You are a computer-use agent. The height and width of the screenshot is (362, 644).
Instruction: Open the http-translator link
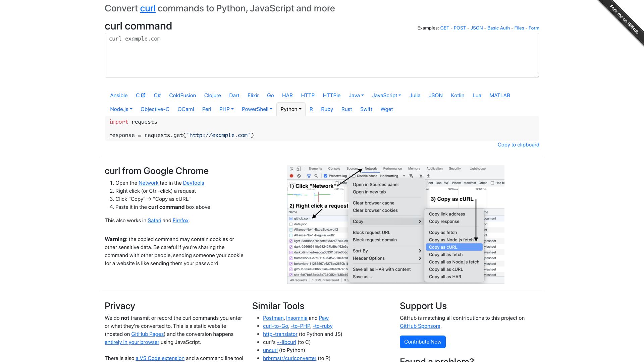280,334
